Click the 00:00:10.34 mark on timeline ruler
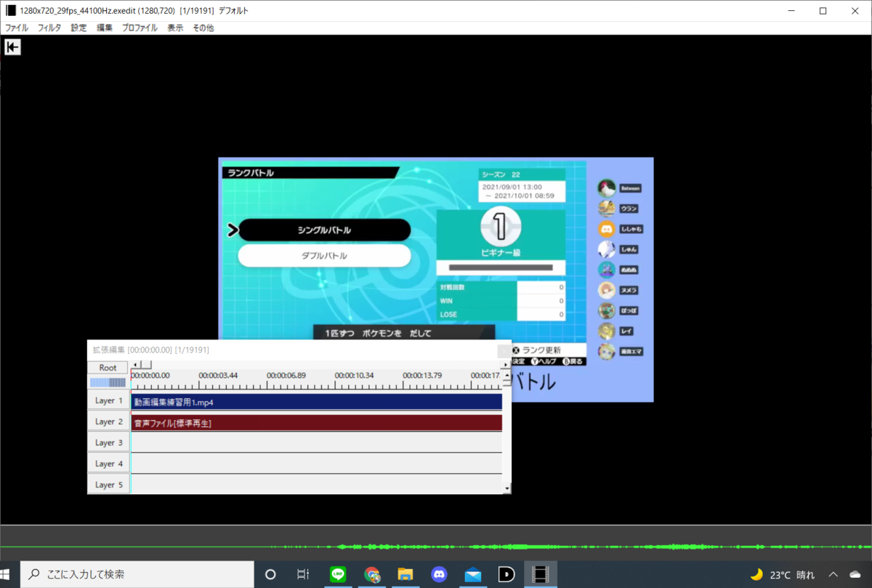 pyautogui.click(x=354, y=375)
